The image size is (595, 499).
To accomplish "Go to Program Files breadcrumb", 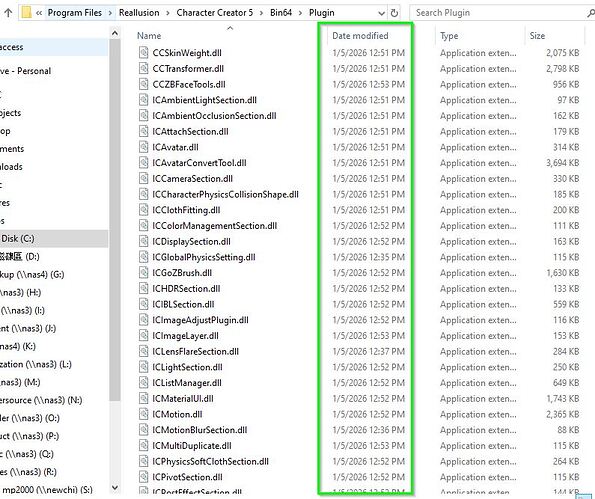I will tap(75, 13).
